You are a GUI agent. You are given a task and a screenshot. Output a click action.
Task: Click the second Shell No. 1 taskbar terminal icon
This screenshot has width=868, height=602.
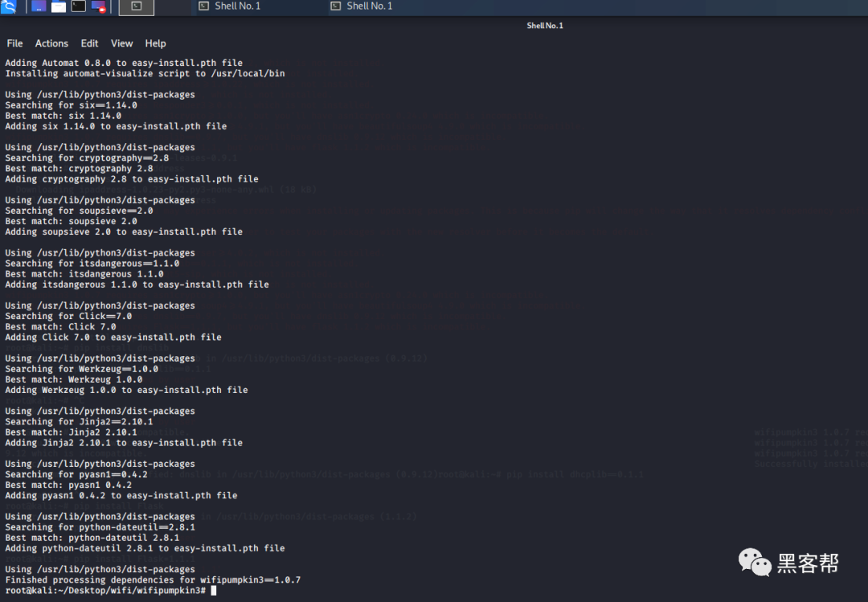[x=335, y=6]
